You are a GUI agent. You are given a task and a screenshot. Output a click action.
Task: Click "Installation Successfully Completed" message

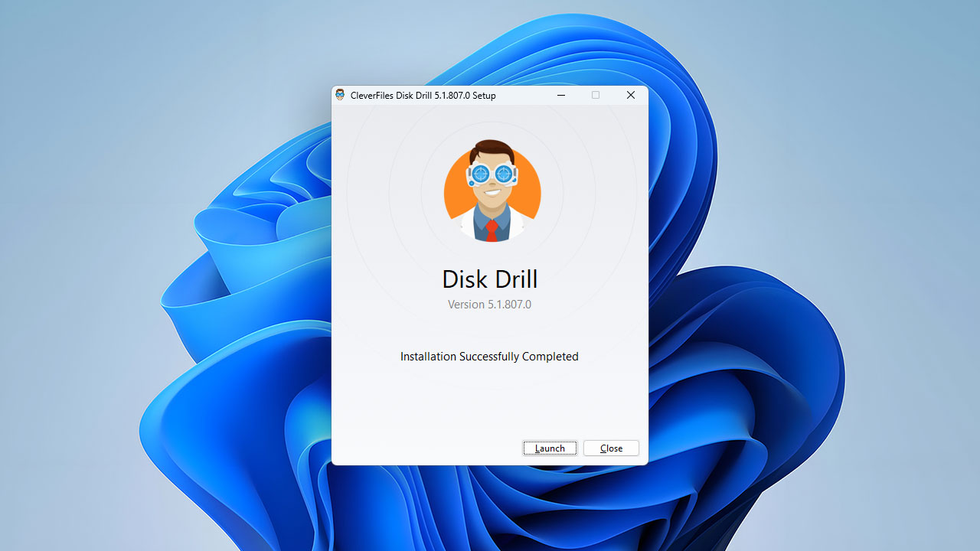489,357
